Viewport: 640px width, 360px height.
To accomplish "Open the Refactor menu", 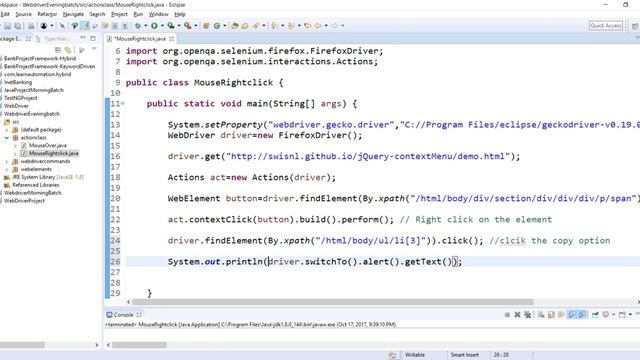I will tap(47, 14).
